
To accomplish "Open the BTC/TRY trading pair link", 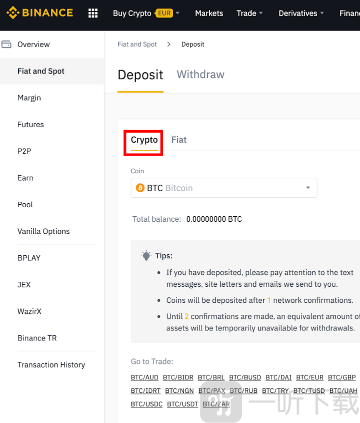I will (275, 391).
